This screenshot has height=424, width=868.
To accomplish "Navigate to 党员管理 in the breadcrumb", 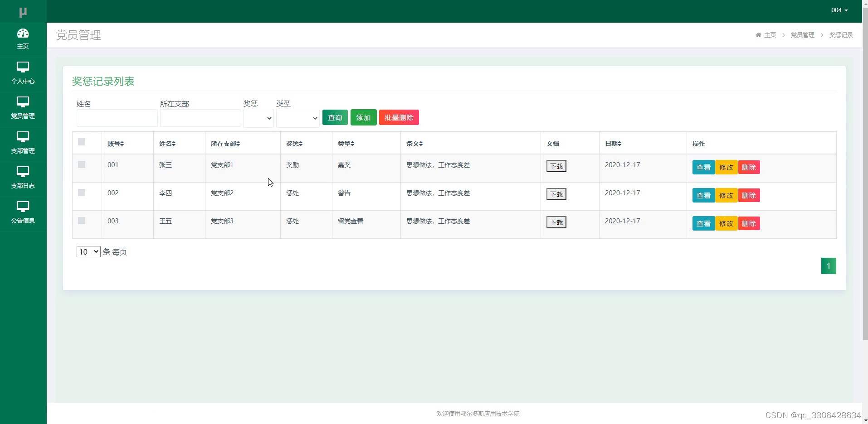I will [802, 35].
